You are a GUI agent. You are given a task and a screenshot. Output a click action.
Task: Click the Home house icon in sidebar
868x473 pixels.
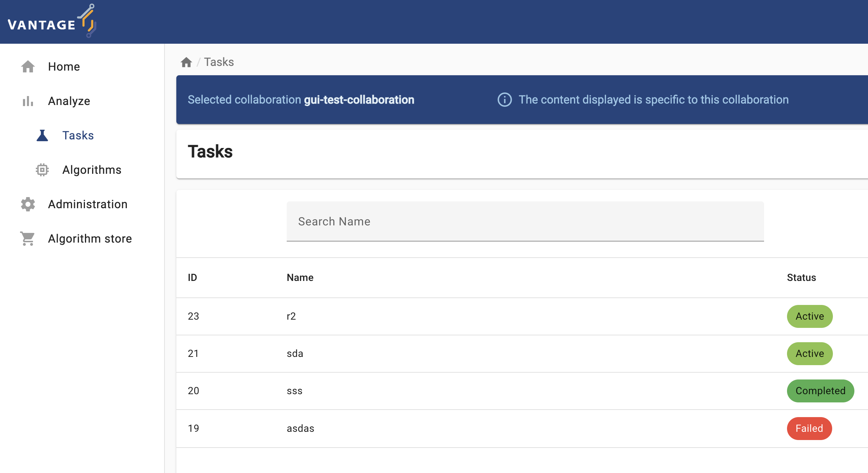pos(28,67)
